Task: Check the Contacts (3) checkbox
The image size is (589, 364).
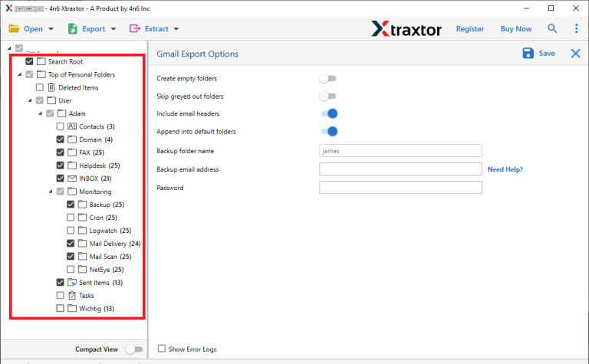Action: tap(60, 126)
